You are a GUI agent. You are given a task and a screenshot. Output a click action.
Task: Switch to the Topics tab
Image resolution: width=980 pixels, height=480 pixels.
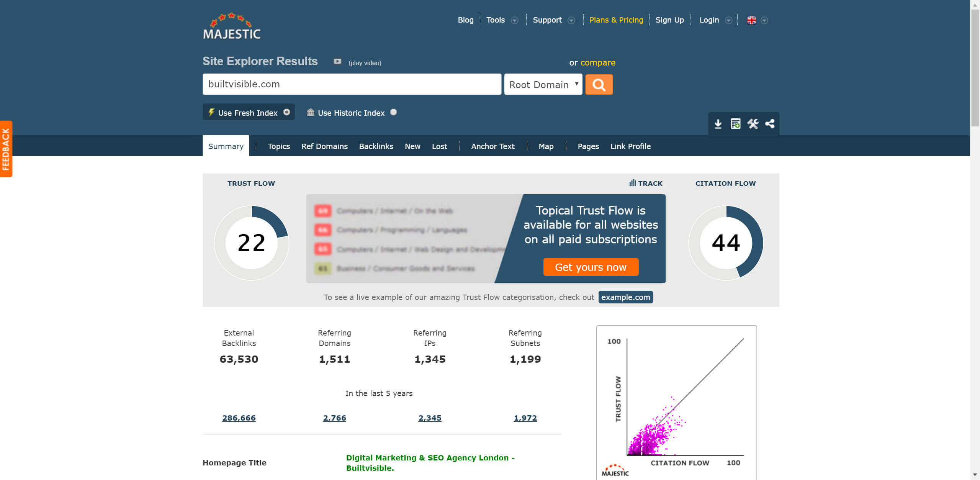click(279, 146)
